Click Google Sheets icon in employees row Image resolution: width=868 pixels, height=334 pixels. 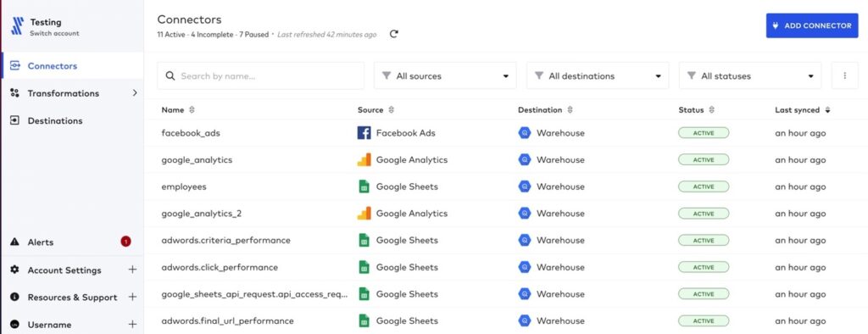pos(364,186)
